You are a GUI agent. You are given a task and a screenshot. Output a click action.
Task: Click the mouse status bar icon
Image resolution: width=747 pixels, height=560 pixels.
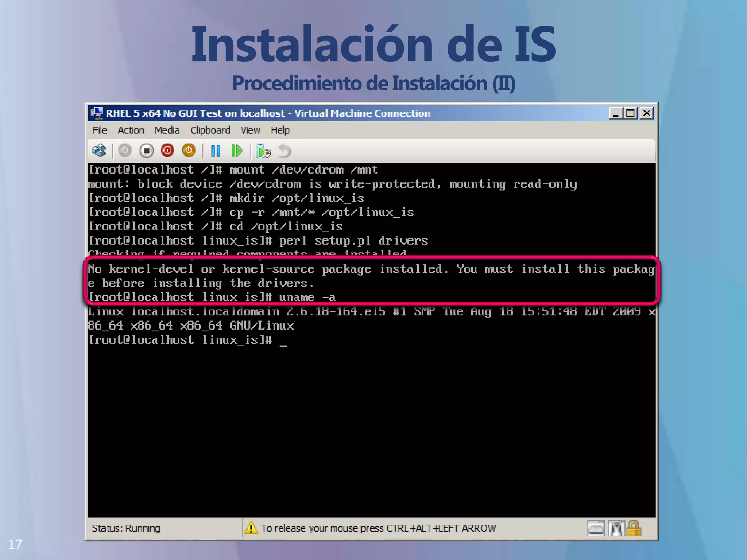(616, 528)
